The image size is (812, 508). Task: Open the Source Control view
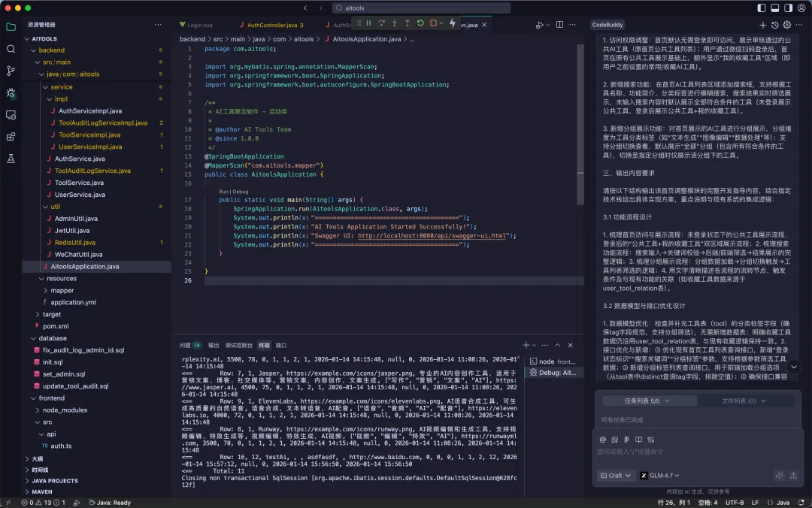(x=11, y=71)
